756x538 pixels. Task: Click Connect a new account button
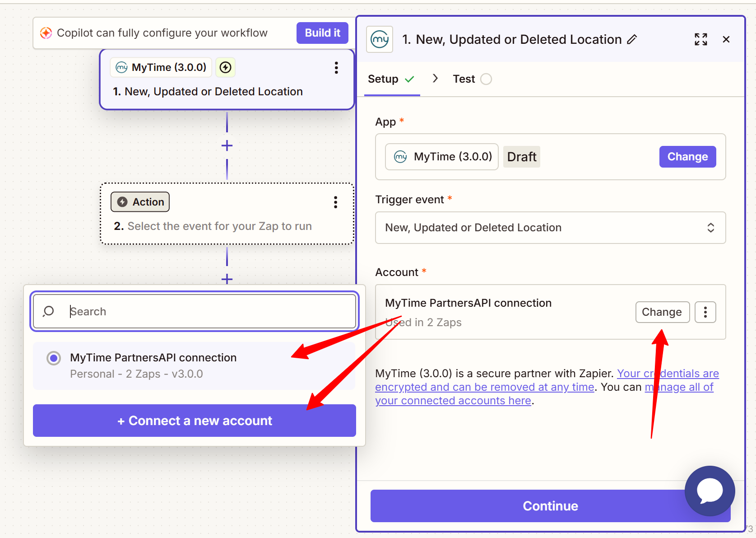coord(195,421)
